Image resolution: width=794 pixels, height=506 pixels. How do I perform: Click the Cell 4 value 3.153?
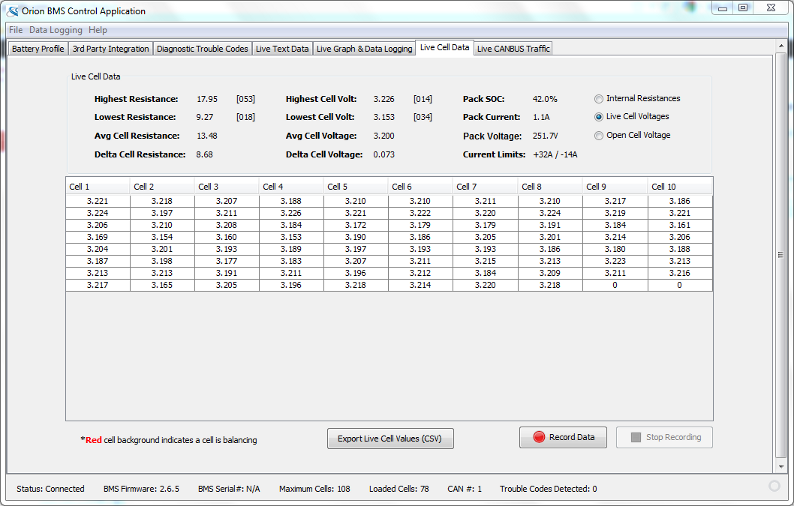pos(291,237)
